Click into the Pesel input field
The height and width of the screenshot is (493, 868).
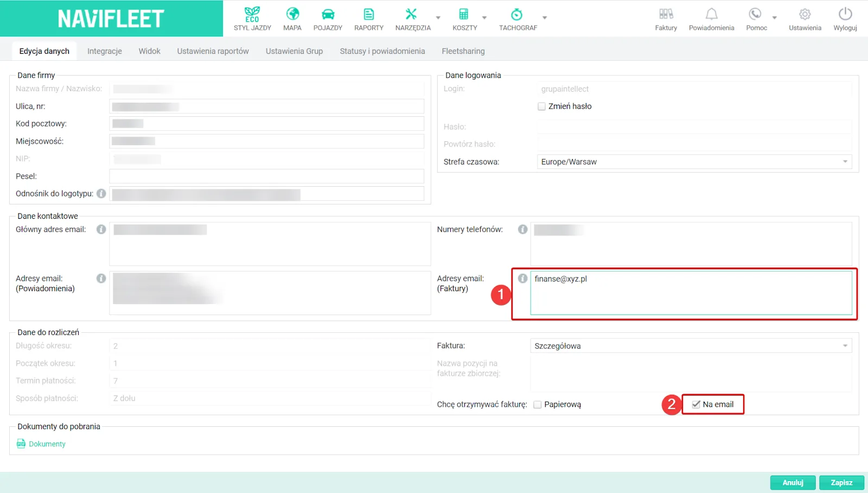coord(267,176)
